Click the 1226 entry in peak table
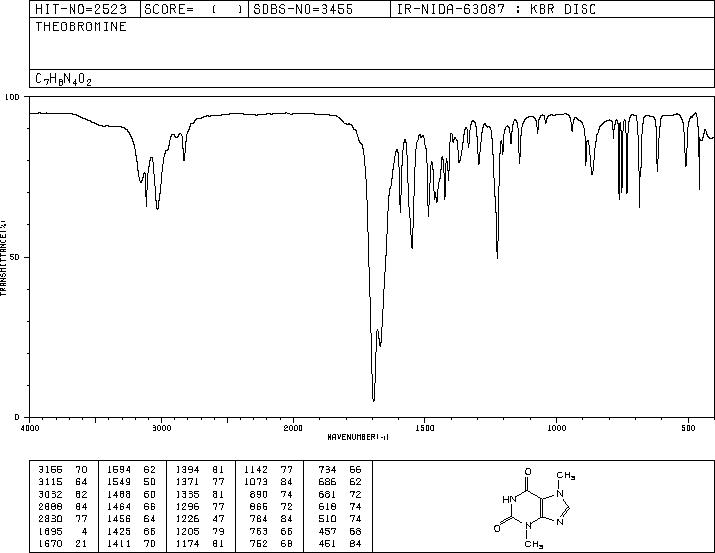This screenshot has width=715, height=553. (x=187, y=519)
